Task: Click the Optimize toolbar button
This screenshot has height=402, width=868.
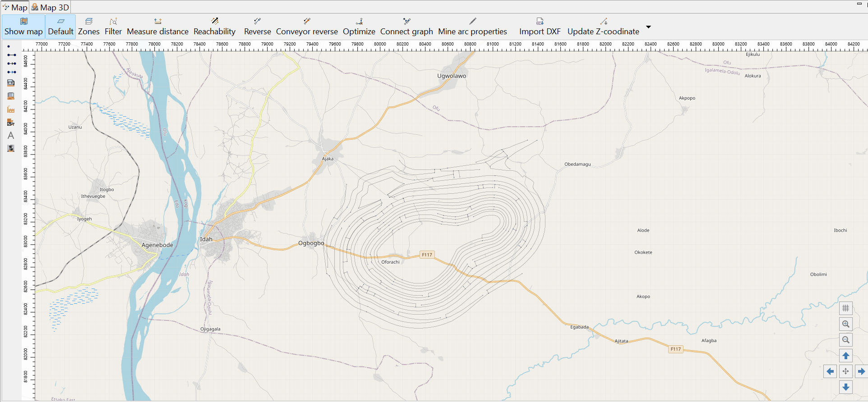Action: (x=359, y=27)
